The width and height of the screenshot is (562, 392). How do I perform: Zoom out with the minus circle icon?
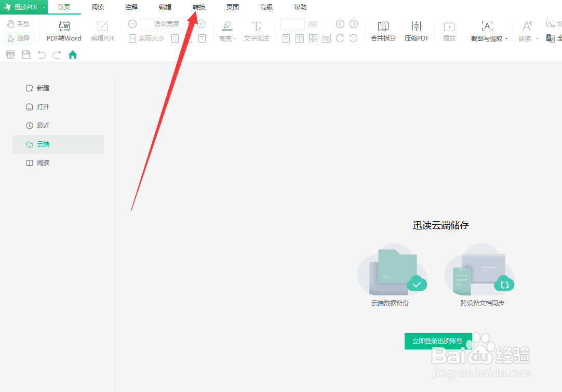click(132, 24)
